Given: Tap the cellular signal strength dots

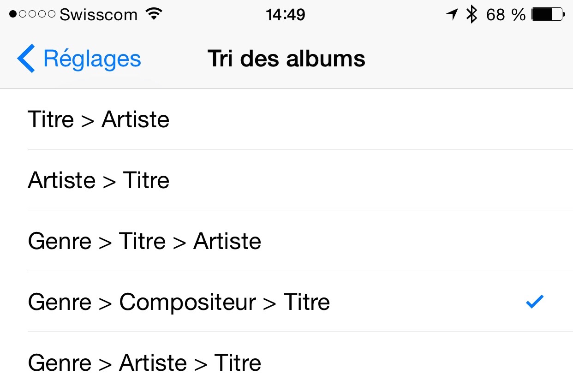Looking at the screenshot, I should coord(32,15).
